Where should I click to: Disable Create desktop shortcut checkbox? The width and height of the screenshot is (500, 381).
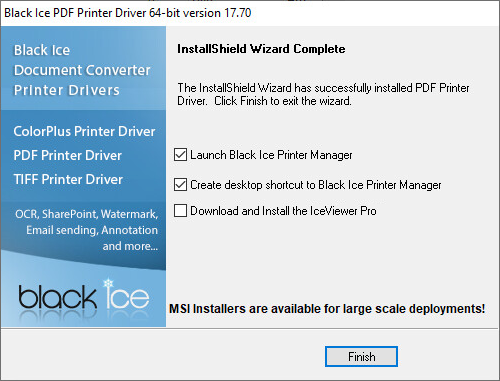pyautogui.click(x=180, y=184)
